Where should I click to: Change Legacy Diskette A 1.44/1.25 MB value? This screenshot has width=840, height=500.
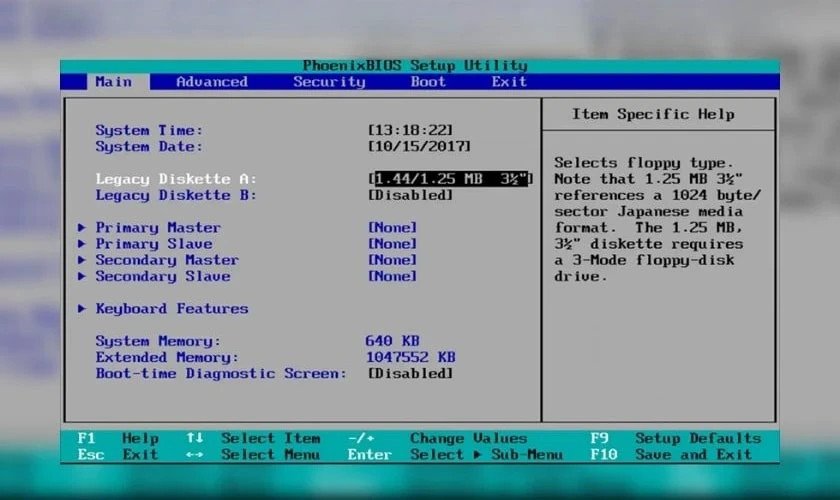point(451,179)
